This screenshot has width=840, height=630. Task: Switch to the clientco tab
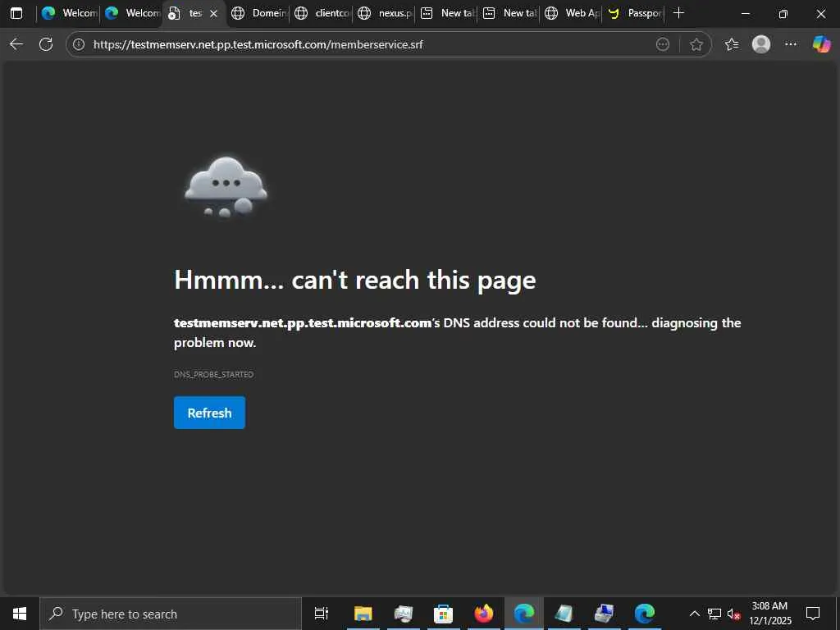point(322,13)
